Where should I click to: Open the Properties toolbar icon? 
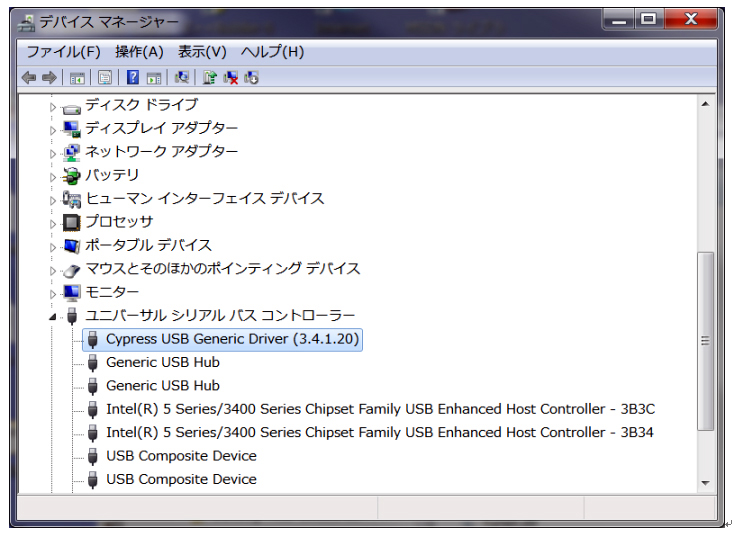click(x=105, y=77)
